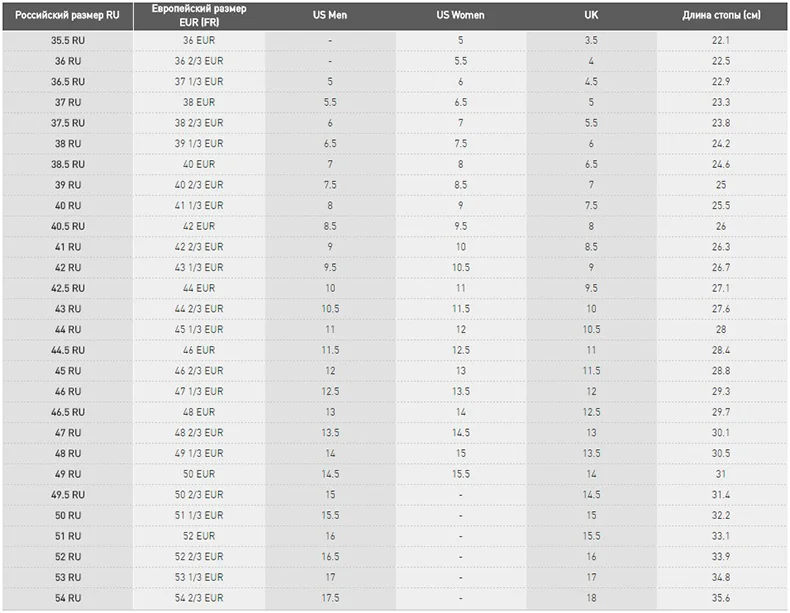This screenshot has width=790, height=613.
Task: Select the '40.5 RU' row label
Action: (68, 226)
